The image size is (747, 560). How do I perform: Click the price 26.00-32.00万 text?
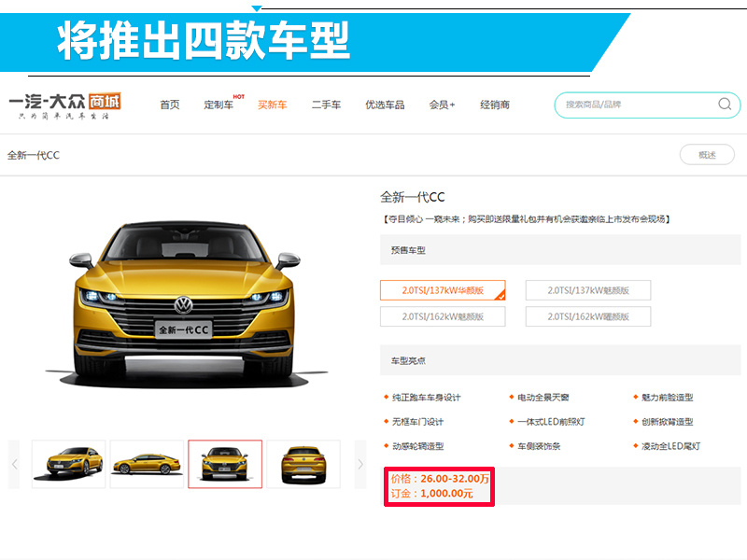click(x=455, y=479)
